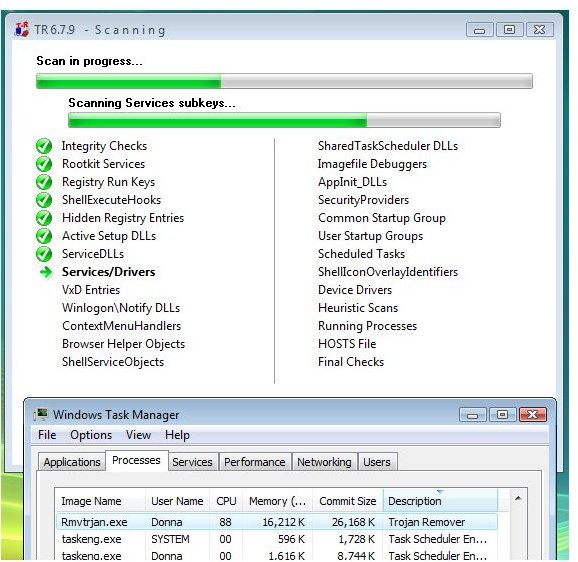Select the Processes tab

coord(136,460)
